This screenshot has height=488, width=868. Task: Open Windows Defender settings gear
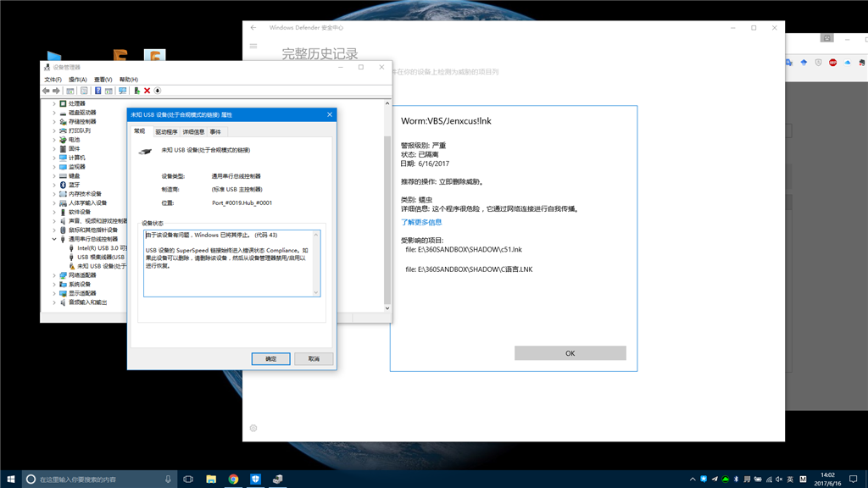point(253,428)
